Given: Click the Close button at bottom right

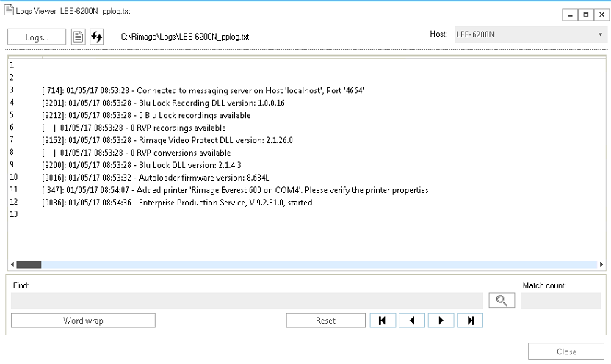Looking at the screenshot, I should click(565, 352).
